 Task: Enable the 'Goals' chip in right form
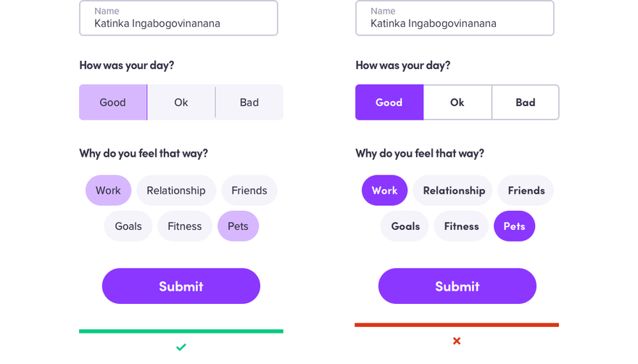(x=405, y=226)
